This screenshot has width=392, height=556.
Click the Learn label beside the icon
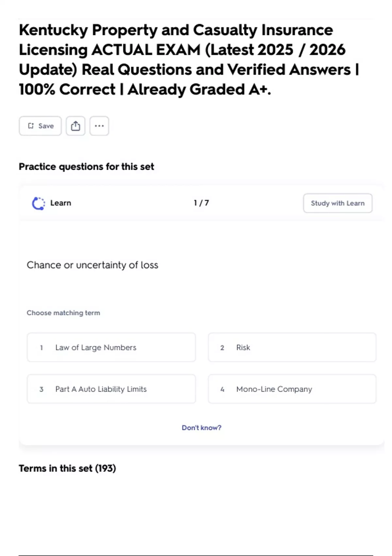[61, 203]
